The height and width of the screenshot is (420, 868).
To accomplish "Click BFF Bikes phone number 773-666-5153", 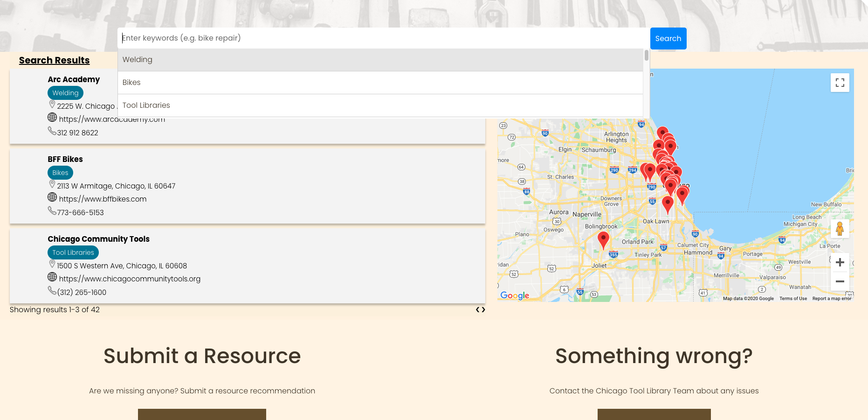I will click(80, 212).
